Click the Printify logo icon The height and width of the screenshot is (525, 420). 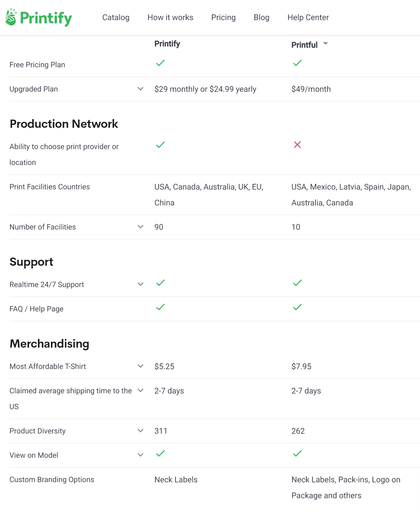[11, 17]
